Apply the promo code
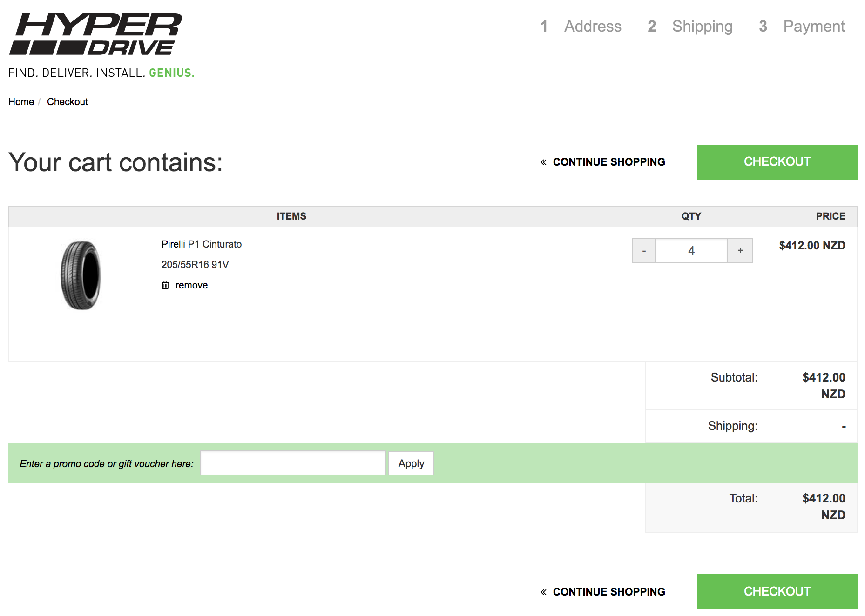865x616 pixels. click(411, 463)
